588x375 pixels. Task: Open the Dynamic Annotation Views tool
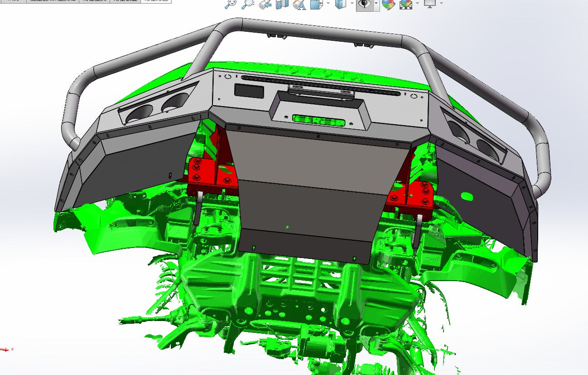(299, 5)
